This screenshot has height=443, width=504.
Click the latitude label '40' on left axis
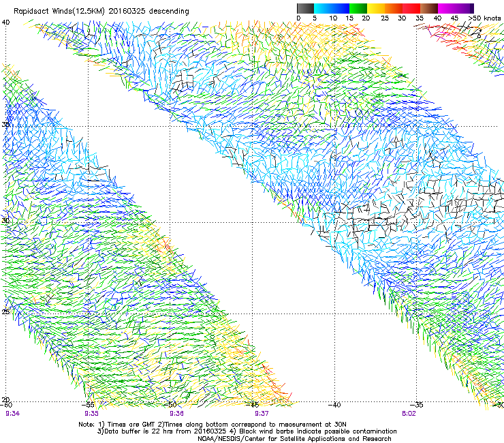tap(5, 22)
